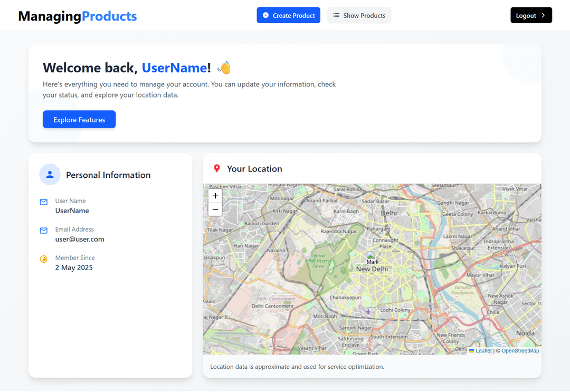Click the envelope icon beside User Name
Image resolution: width=570 pixels, height=392 pixels.
tap(44, 202)
